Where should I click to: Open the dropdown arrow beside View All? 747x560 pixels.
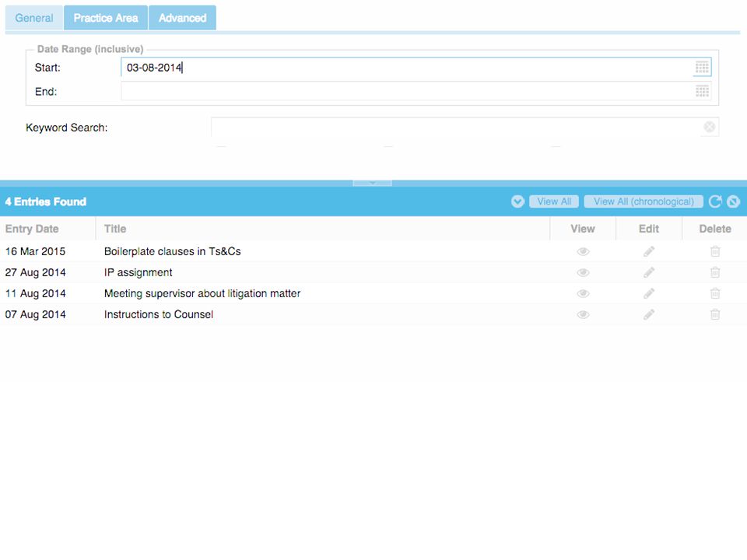click(517, 201)
